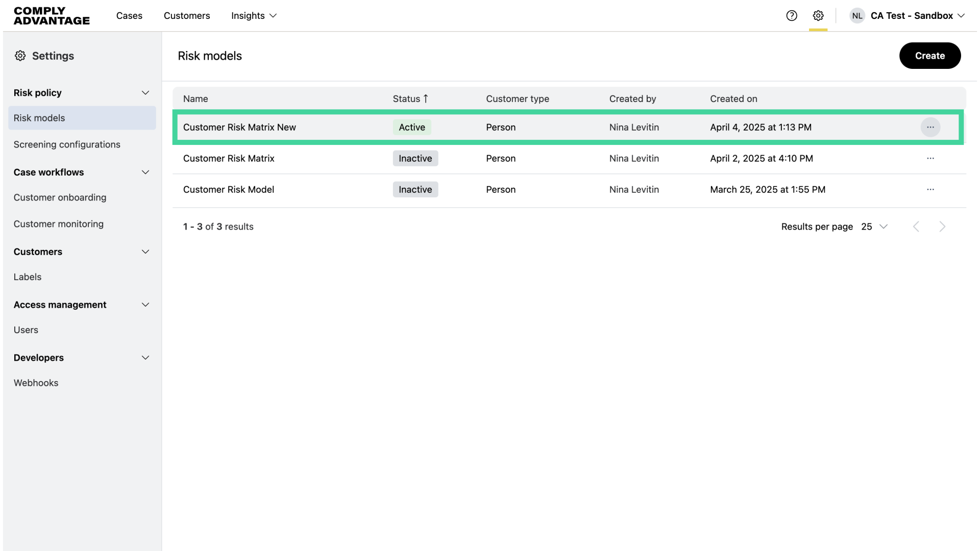Collapse the Access management section
The height and width of the screenshot is (551, 980).
(x=145, y=305)
